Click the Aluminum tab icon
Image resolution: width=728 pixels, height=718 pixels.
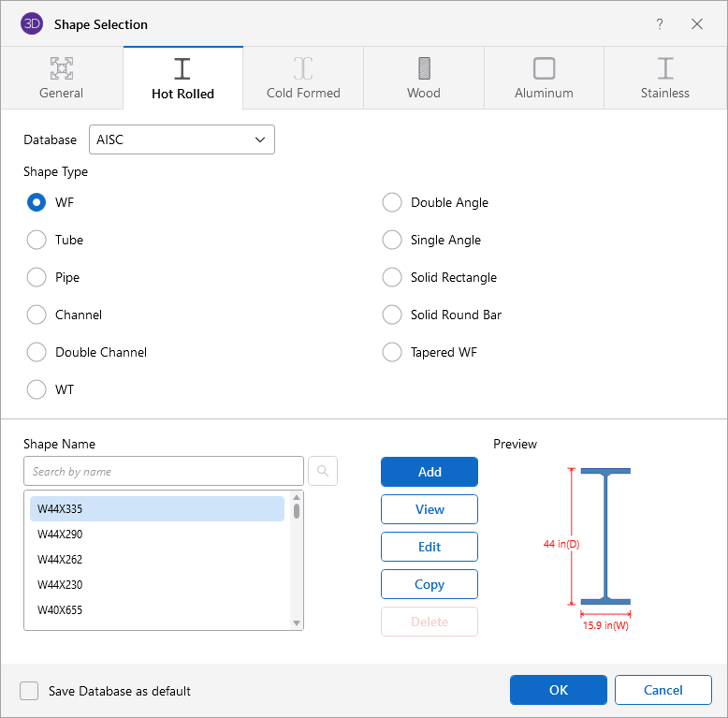[x=544, y=68]
